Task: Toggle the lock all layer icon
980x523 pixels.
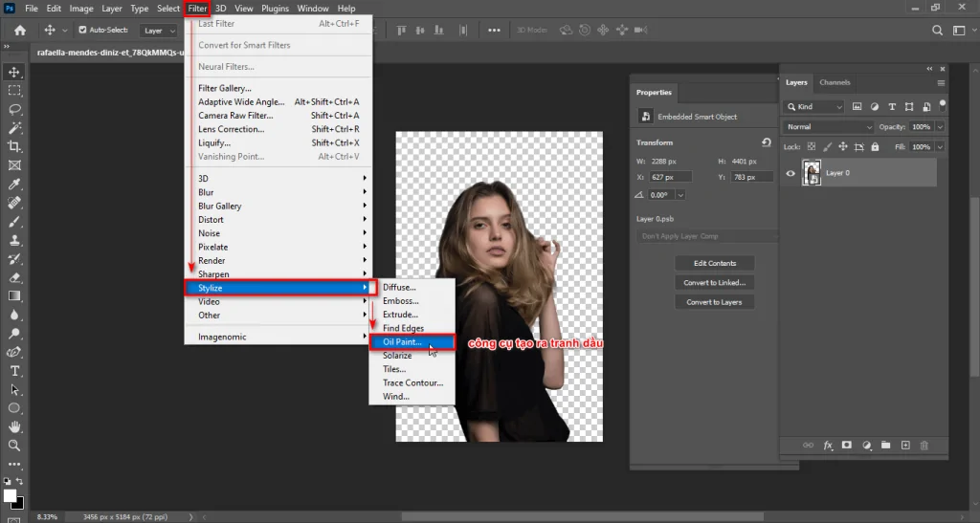Action: point(875,147)
